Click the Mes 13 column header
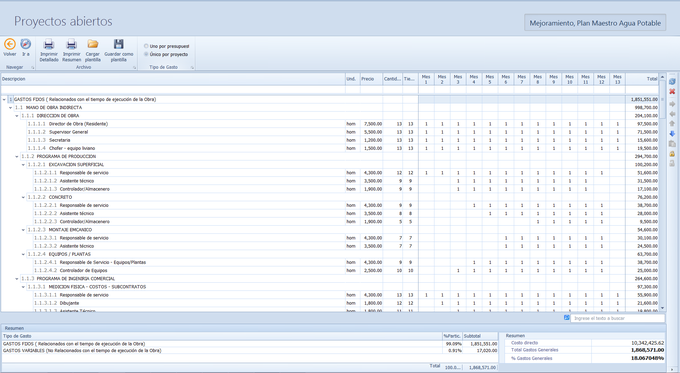680x373 pixels. [618, 79]
